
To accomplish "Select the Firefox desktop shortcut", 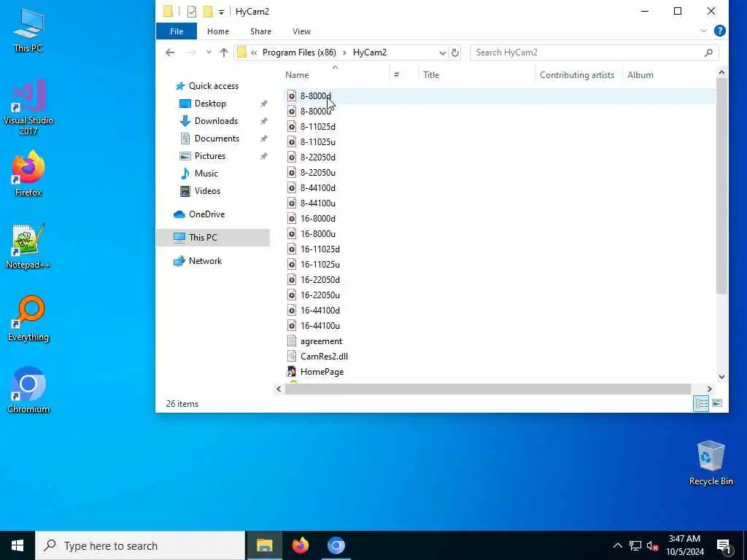I will point(28,174).
